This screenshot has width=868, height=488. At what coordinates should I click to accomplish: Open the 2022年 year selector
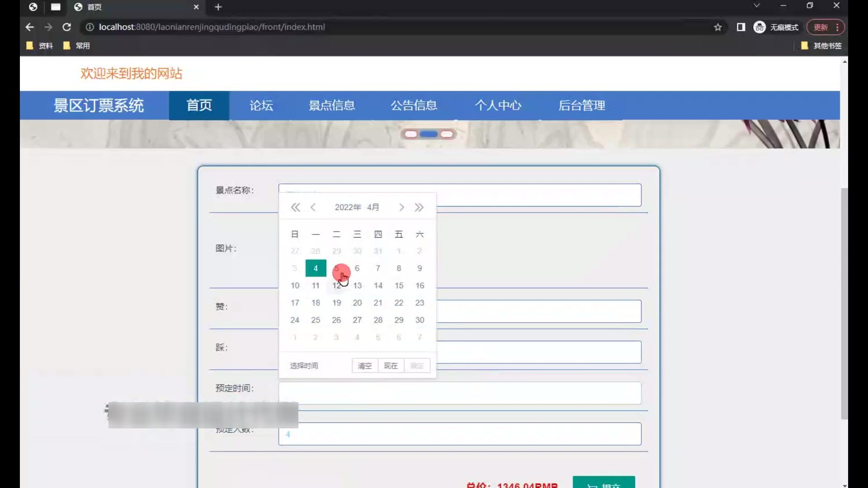[348, 207]
